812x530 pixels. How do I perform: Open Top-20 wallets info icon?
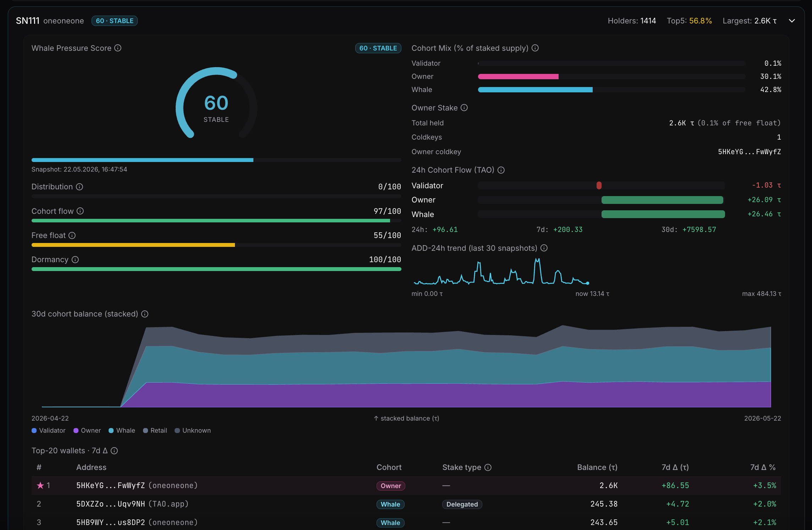tap(114, 451)
